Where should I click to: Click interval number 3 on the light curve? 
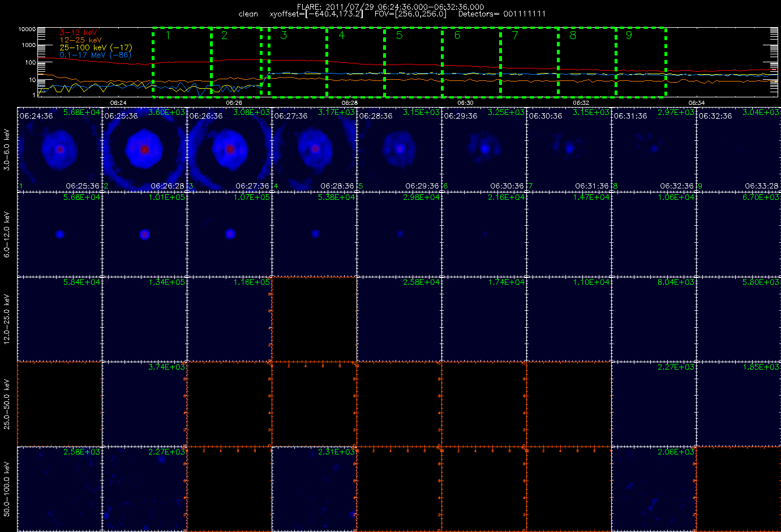coord(284,36)
